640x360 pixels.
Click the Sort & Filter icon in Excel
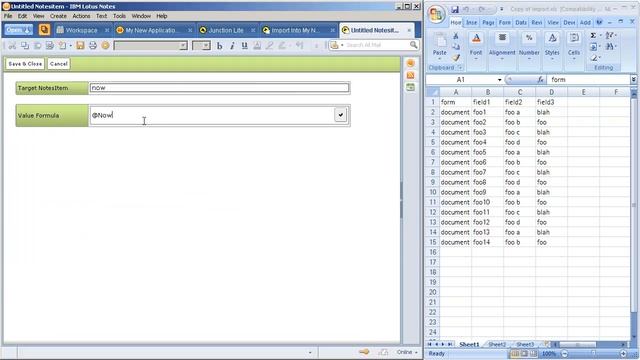point(609,36)
